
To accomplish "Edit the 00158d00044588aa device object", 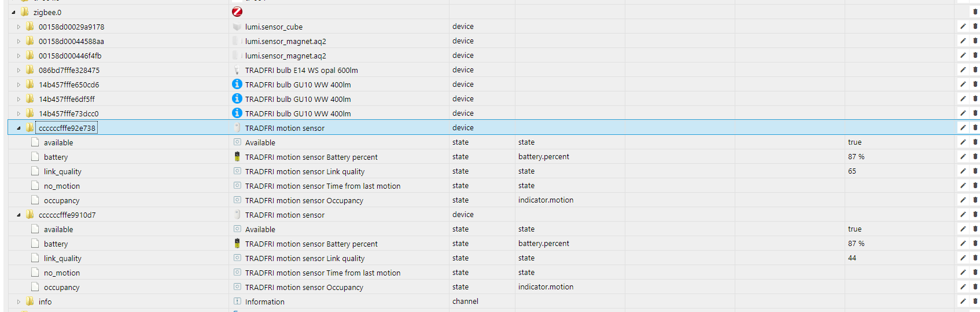I will (963, 41).
